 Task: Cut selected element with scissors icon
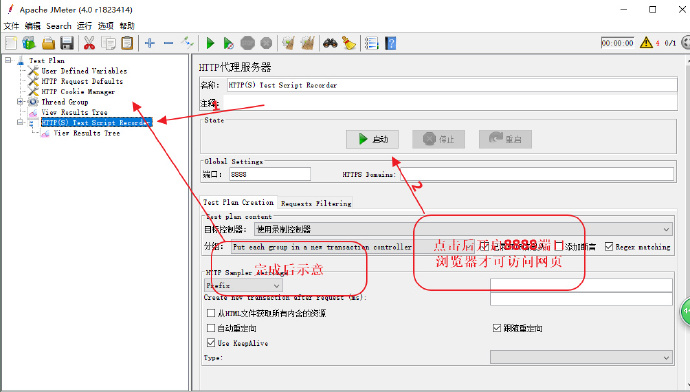89,43
